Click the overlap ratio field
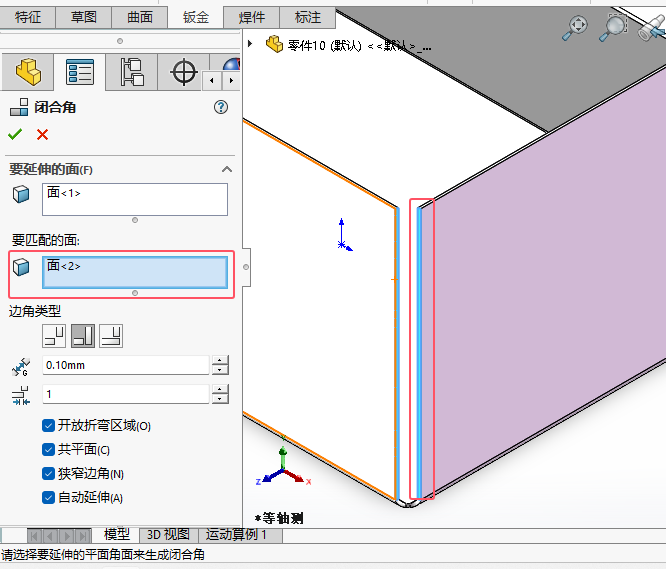The width and height of the screenshot is (666, 569). [x=126, y=394]
